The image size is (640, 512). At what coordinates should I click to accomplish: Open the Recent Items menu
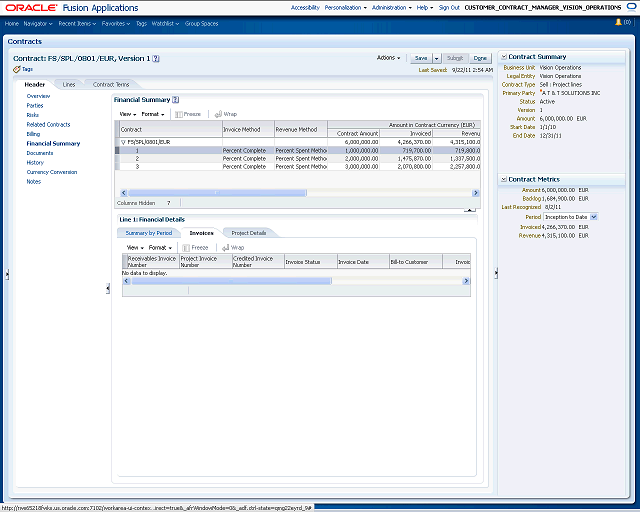pyautogui.click(x=77, y=24)
